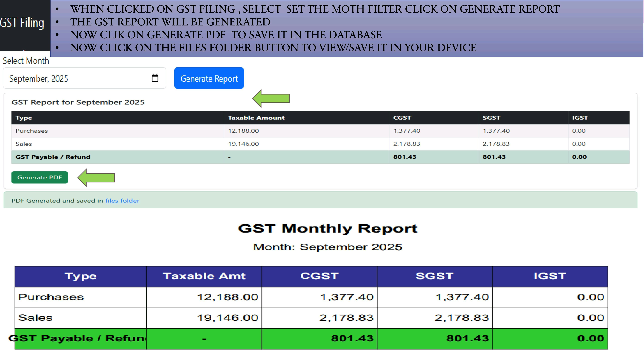
Task: Open the calendar picker icon
Action: click(x=155, y=78)
